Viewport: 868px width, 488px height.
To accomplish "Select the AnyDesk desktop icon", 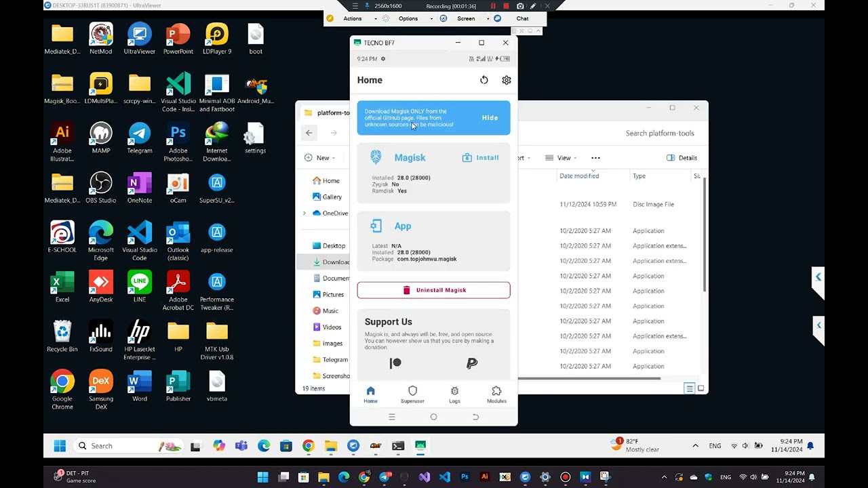I will (x=101, y=287).
